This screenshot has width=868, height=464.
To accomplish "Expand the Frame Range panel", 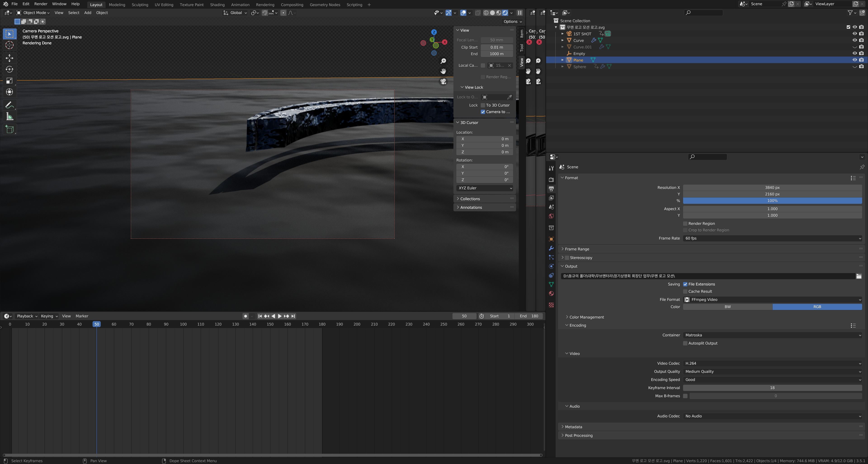I will click(577, 249).
